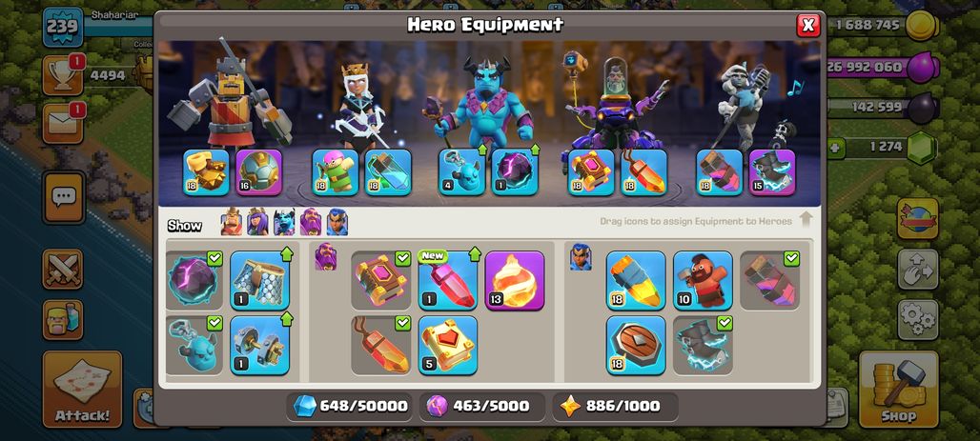This screenshot has width=980, height=441.
Task: Click the equipped Dark Orb with green checkmark
Action: pos(194,280)
